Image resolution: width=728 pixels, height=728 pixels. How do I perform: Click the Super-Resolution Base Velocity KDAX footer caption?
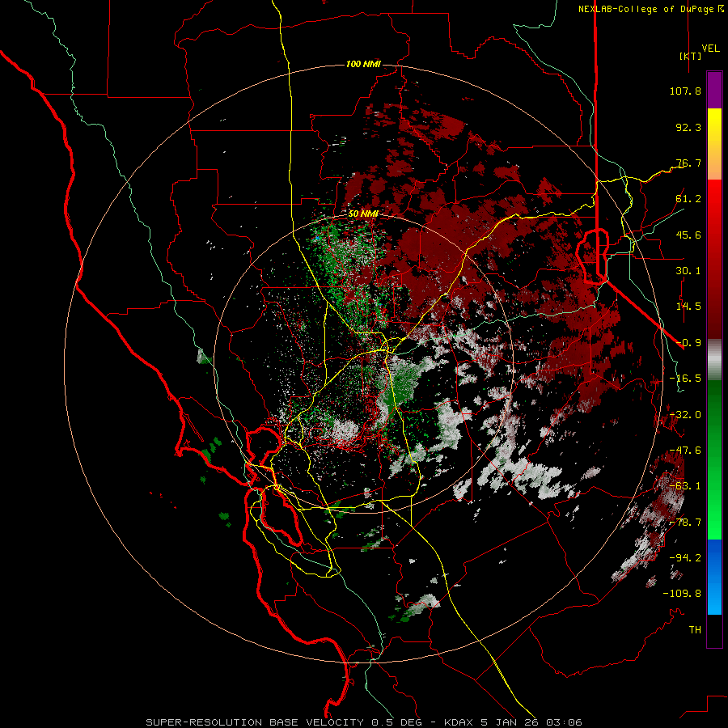(364, 722)
